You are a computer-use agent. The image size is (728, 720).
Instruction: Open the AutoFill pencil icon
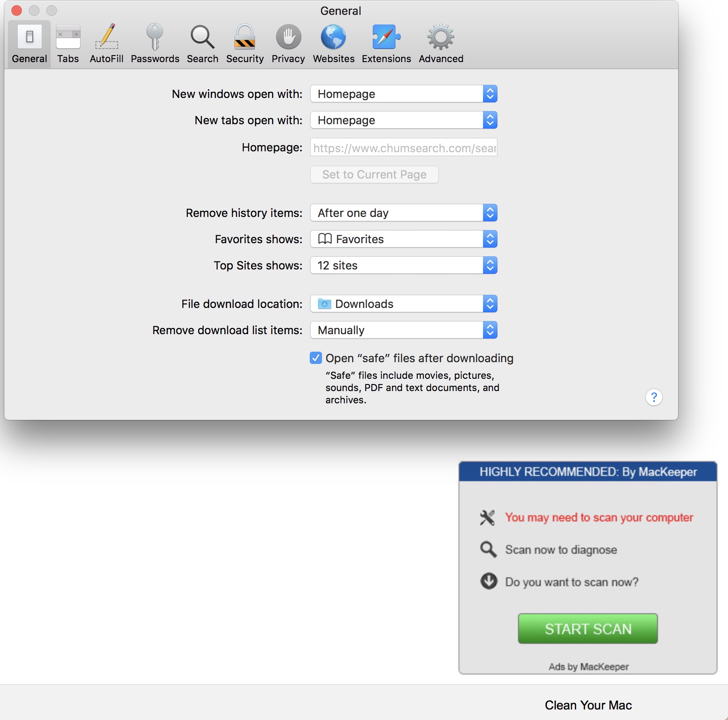tap(107, 37)
